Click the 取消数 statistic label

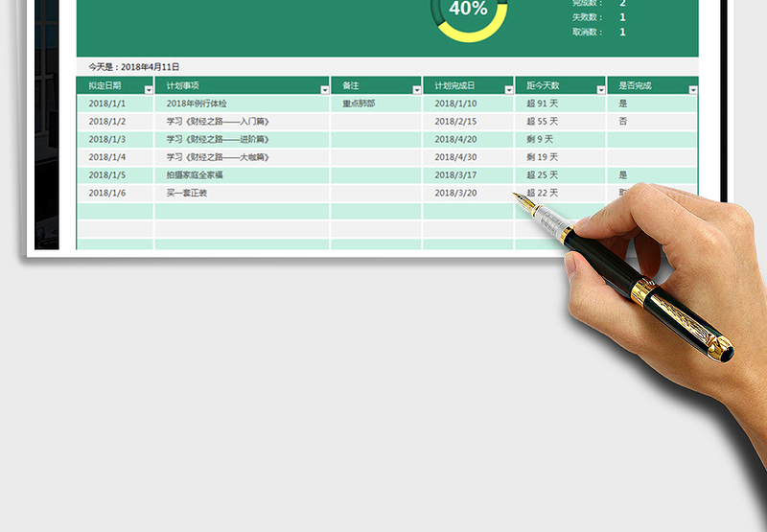point(587,32)
